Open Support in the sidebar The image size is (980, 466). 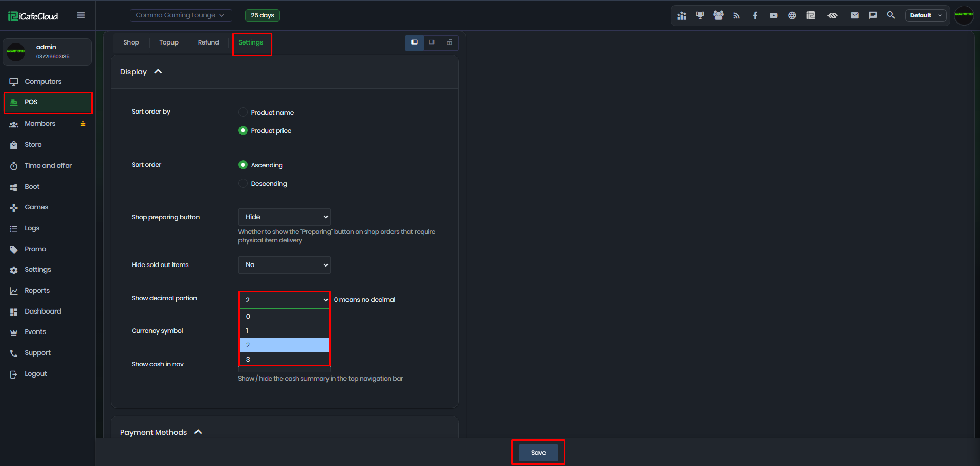pyautogui.click(x=48, y=353)
